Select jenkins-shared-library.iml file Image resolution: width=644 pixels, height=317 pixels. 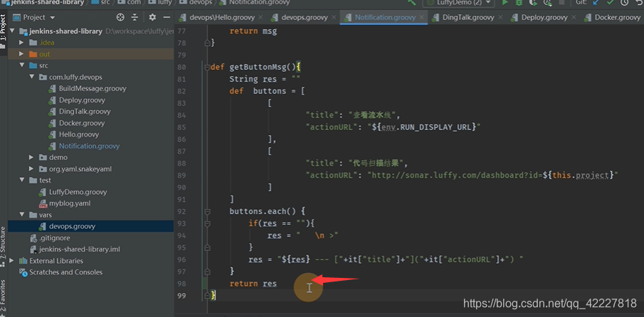pos(80,249)
